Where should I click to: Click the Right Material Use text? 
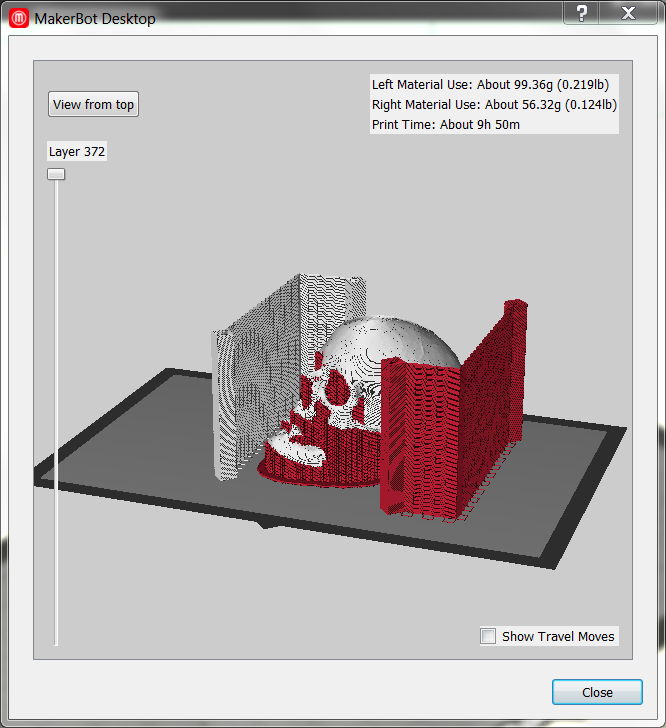click(x=494, y=104)
